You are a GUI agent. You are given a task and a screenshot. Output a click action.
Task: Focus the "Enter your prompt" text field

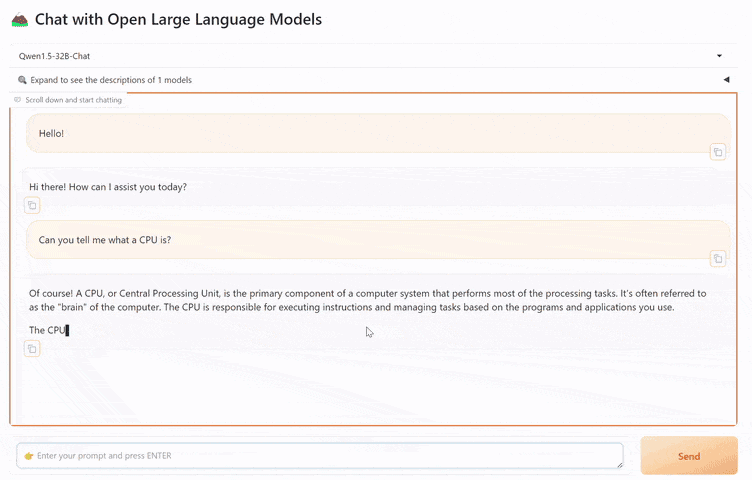coord(320,456)
